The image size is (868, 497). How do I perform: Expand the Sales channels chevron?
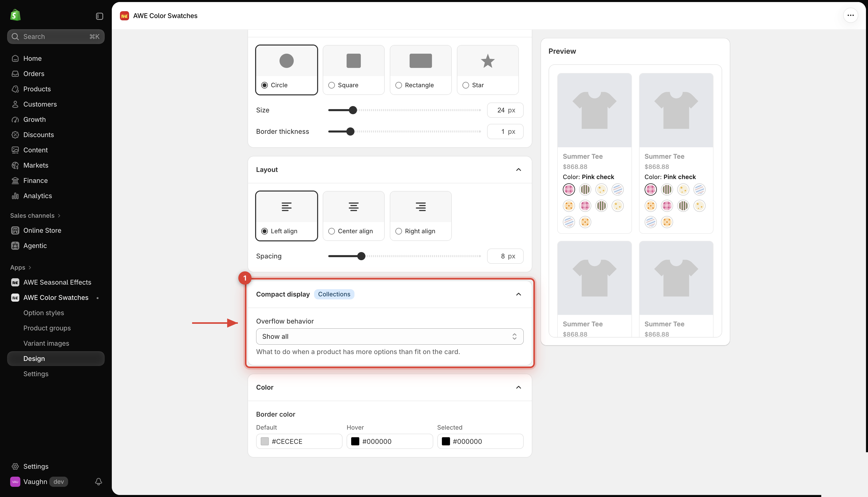point(59,216)
